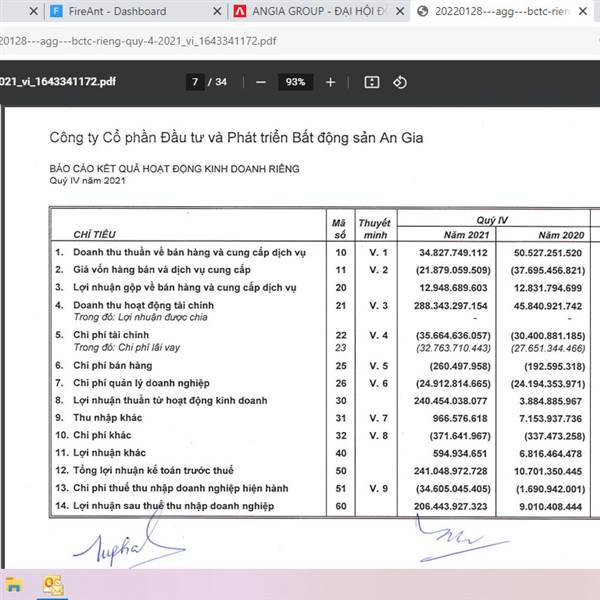Click value 288.343.297.154

[x=450, y=306]
